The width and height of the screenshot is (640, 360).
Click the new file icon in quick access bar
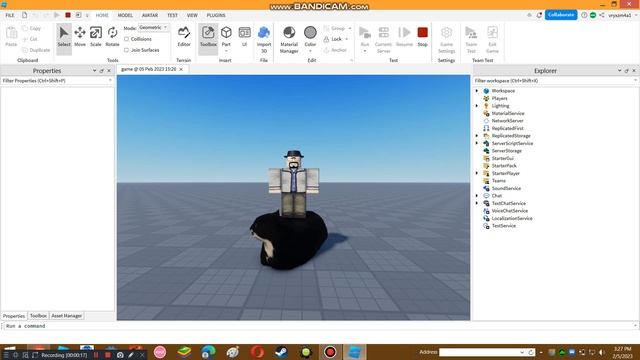[x=24, y=15]
